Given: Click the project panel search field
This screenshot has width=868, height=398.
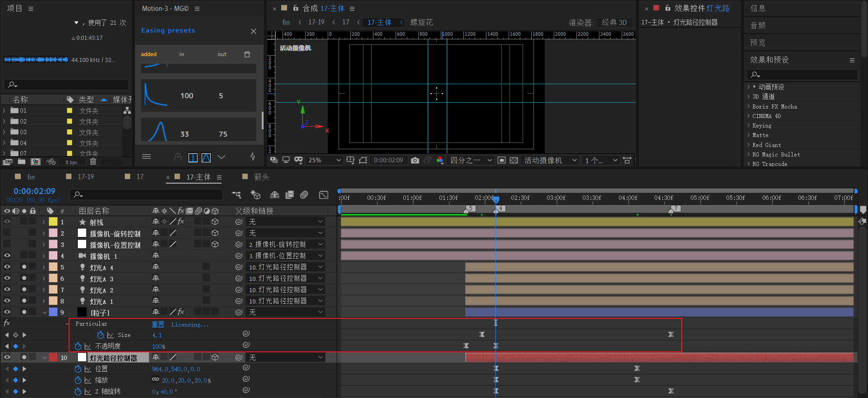Looking at the screenshot, I should coord(67,85).
